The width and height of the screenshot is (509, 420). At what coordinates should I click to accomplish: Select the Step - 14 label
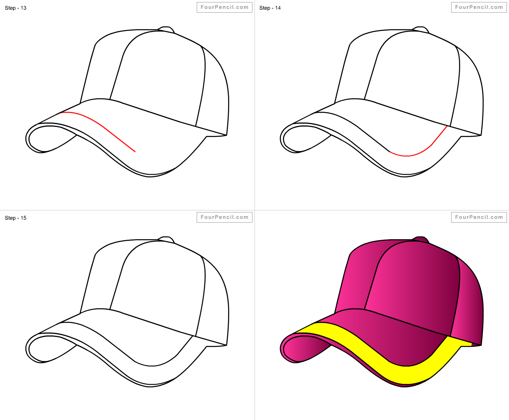click(x=270, y=8)
